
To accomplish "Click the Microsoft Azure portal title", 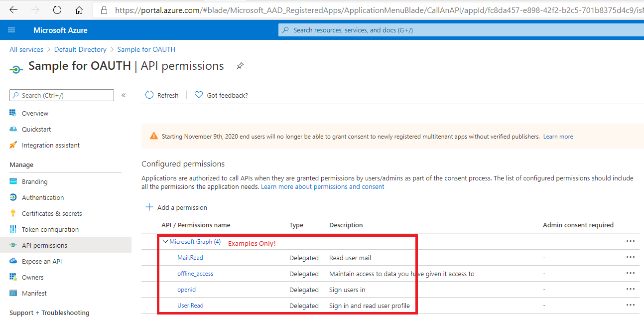I will (x=60, y=30).
